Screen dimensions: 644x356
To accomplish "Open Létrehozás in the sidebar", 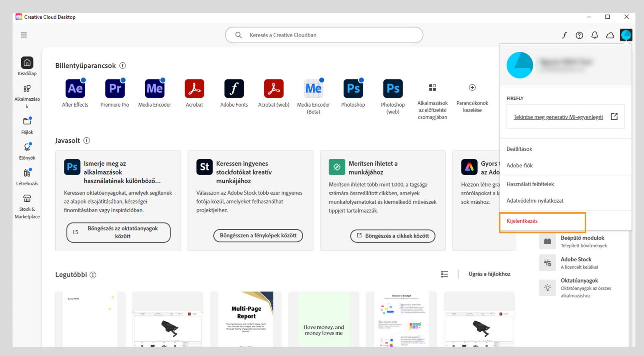I will pyautogui.click(x=27, y=177).
